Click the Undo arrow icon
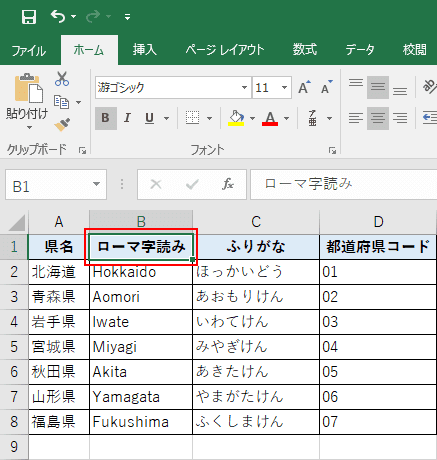This screenshot has height=460, width=437. (x=58, y=16)
